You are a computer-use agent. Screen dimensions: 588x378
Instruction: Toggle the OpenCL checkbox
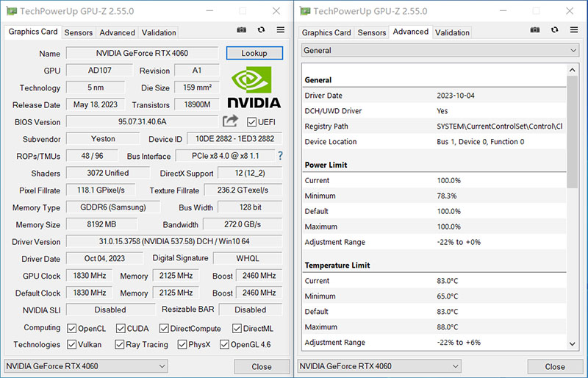point(71,329)
